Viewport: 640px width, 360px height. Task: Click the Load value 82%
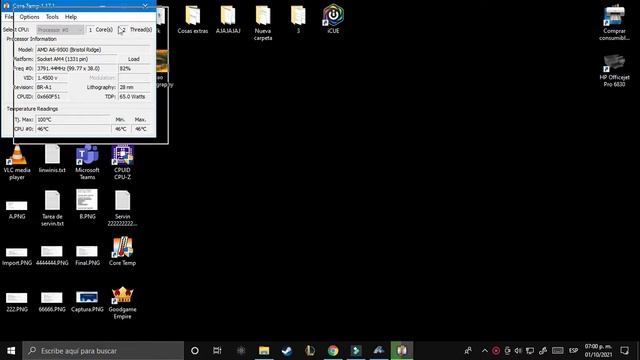tap(134, 69)
